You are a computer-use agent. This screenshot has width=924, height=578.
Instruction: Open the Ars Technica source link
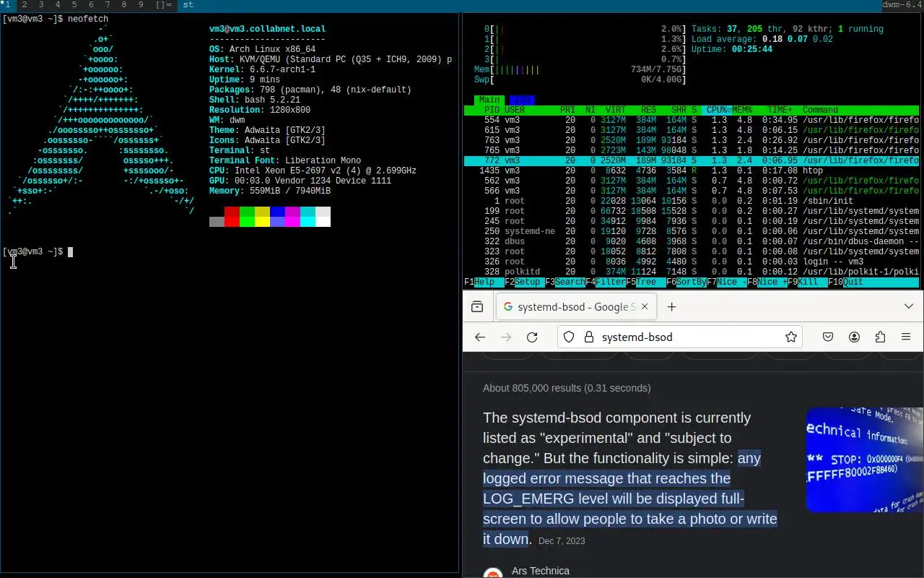tap(541, 571)
